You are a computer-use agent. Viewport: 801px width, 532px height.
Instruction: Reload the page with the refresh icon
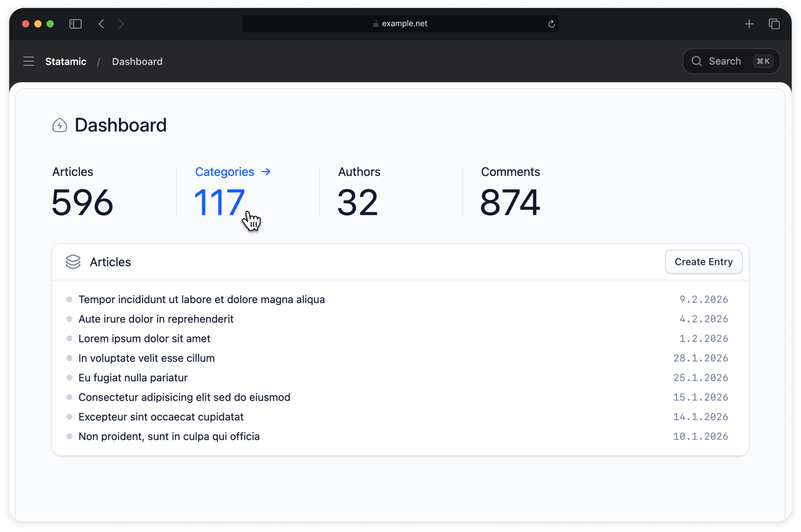552,24
